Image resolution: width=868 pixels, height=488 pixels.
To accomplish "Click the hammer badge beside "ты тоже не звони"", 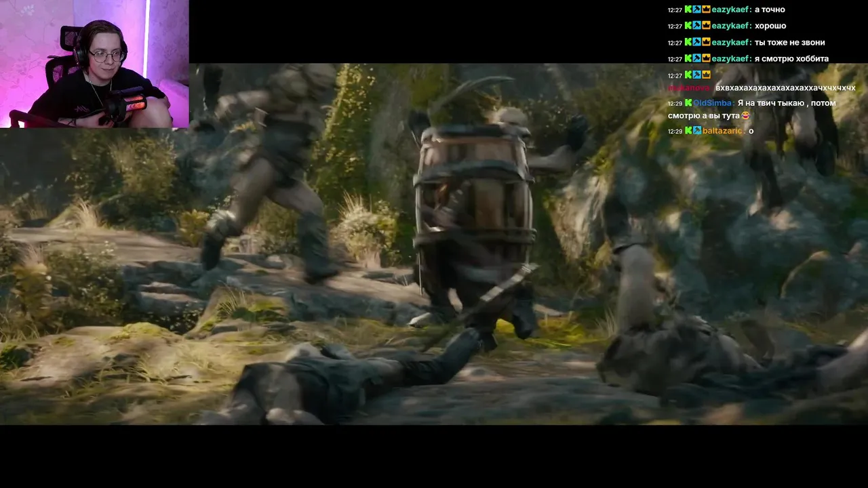I will point(697,42).
